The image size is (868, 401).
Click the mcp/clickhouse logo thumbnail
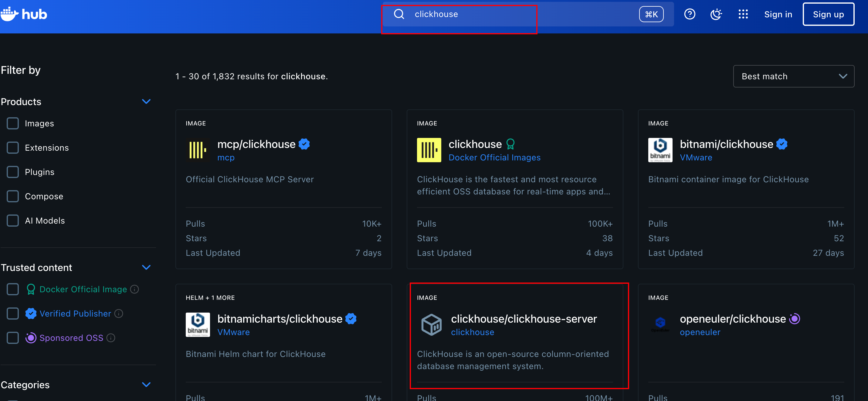point(198,150)
